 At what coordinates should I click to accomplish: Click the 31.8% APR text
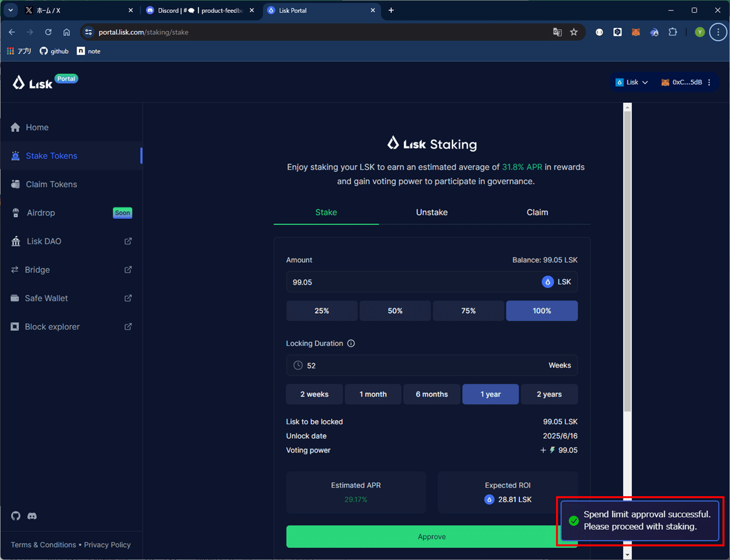coord(522,167)
